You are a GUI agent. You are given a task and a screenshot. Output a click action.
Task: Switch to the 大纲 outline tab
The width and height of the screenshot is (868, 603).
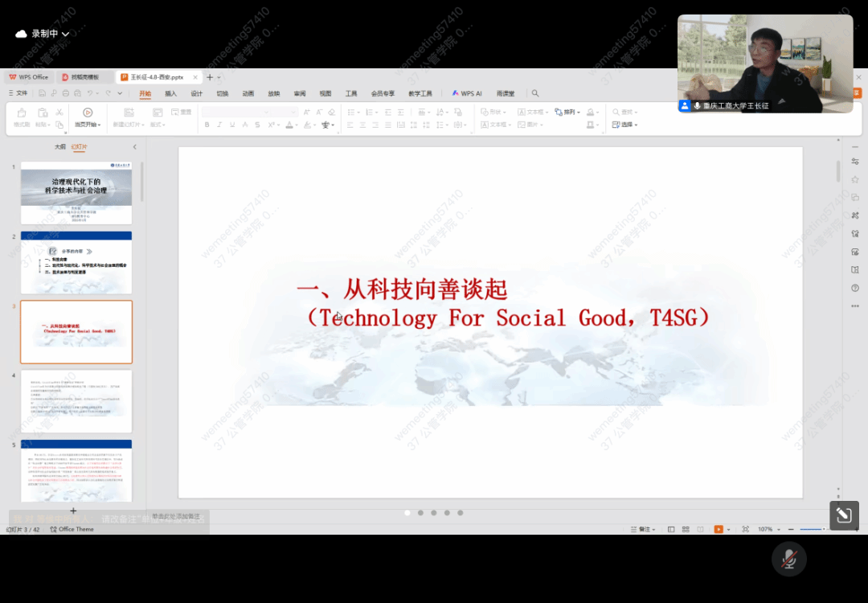(x=59, y=147)
